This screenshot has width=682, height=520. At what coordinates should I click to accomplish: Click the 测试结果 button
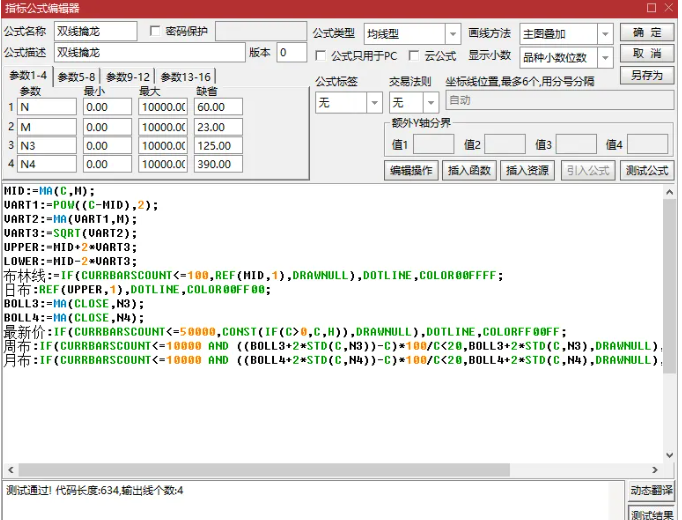(651, 513)
